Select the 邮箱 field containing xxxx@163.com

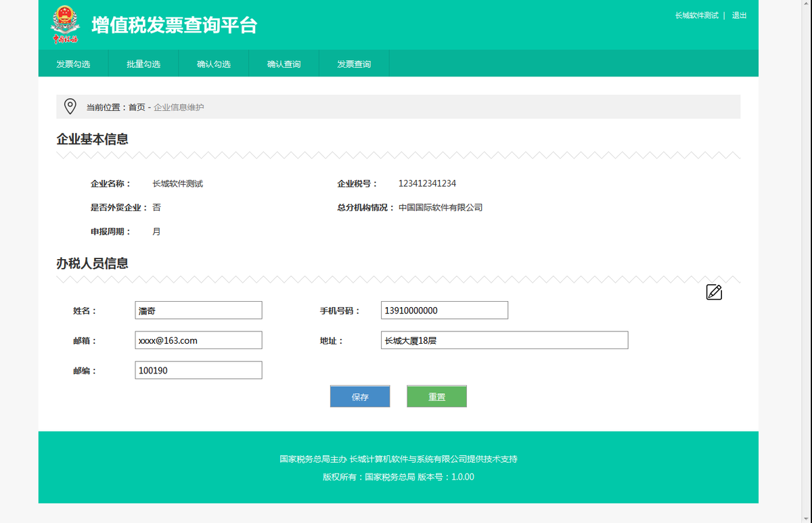(198, 340)
